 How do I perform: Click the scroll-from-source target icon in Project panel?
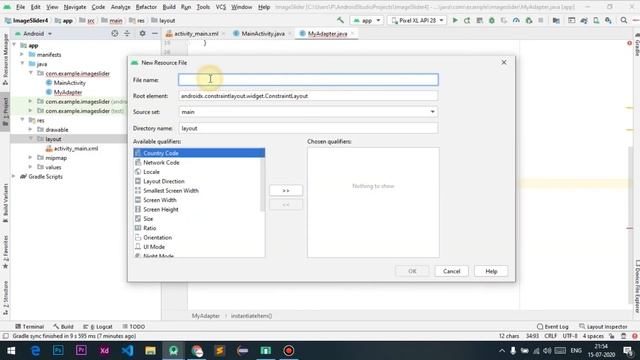coord(115,33)
